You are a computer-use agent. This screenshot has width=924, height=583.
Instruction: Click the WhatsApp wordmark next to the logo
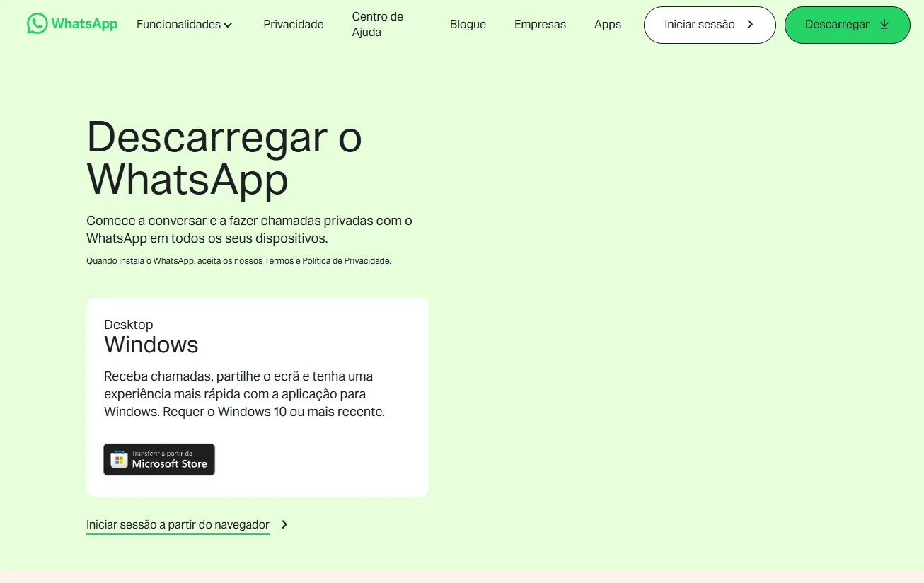click(x=82, y=23)
